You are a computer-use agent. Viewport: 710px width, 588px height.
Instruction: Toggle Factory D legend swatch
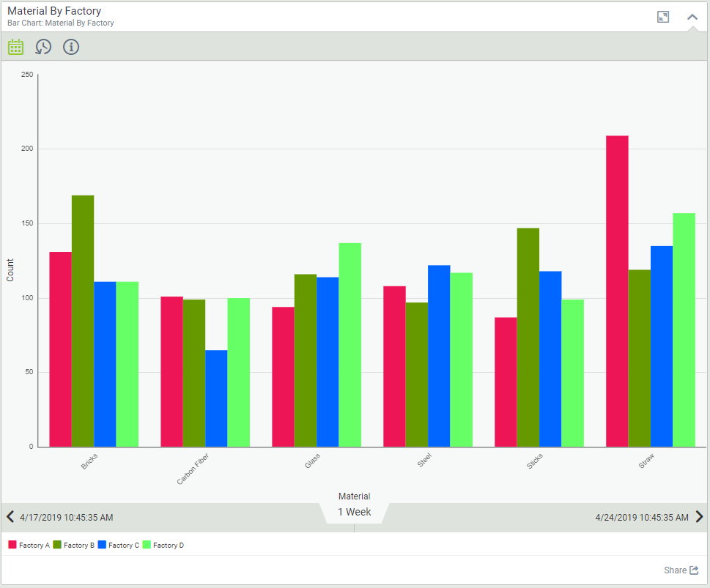[x=147, y=545]
